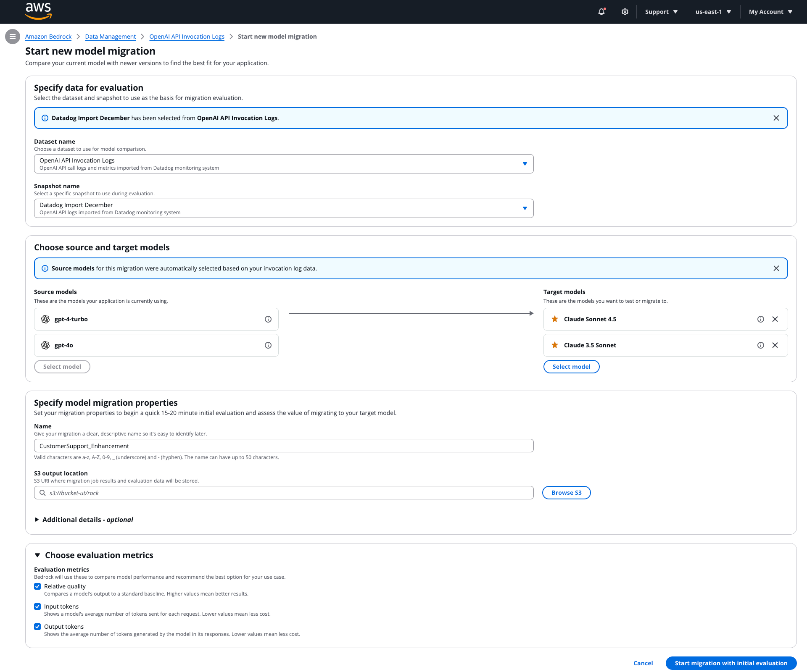
Task: Uncheck the Relative quality metric
Action: [37, 586]
